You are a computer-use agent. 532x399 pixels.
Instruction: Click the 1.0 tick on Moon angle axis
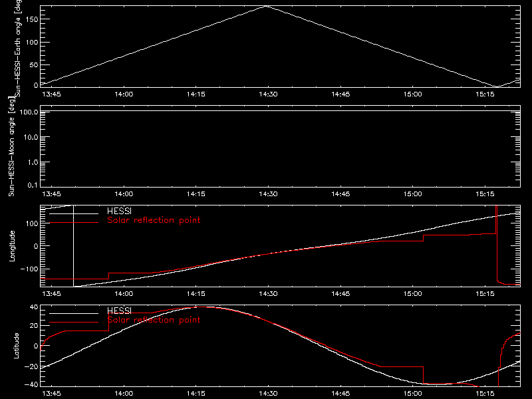click(33, 162)
